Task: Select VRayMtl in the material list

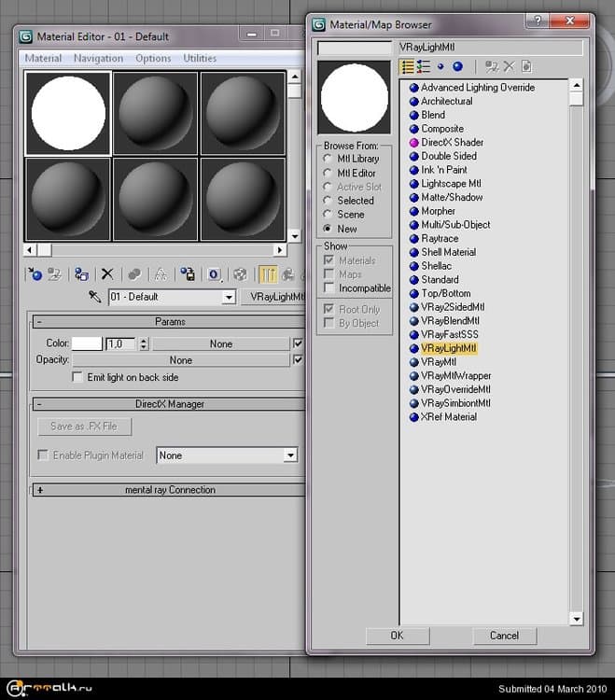Action: pos(438,362)
